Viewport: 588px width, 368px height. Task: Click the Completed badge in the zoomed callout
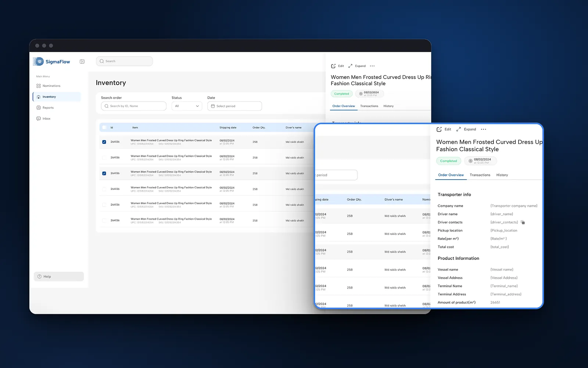(449, 161)
